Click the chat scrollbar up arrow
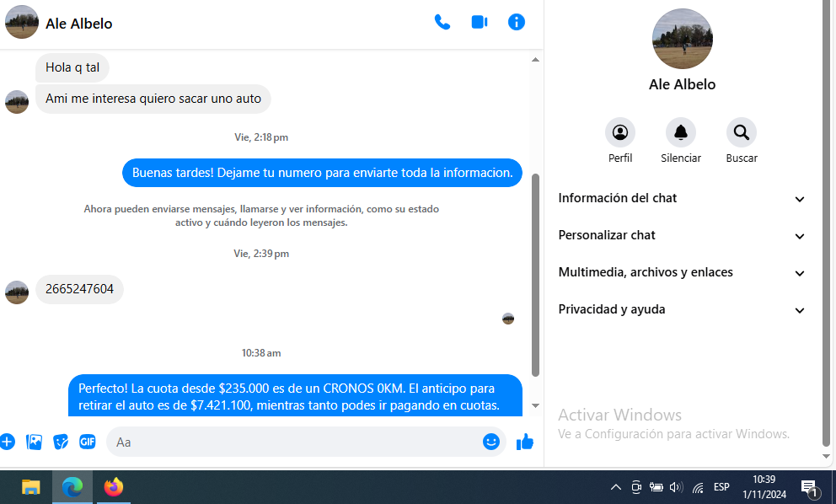This screenshot has width=836, height=504. 535,60
